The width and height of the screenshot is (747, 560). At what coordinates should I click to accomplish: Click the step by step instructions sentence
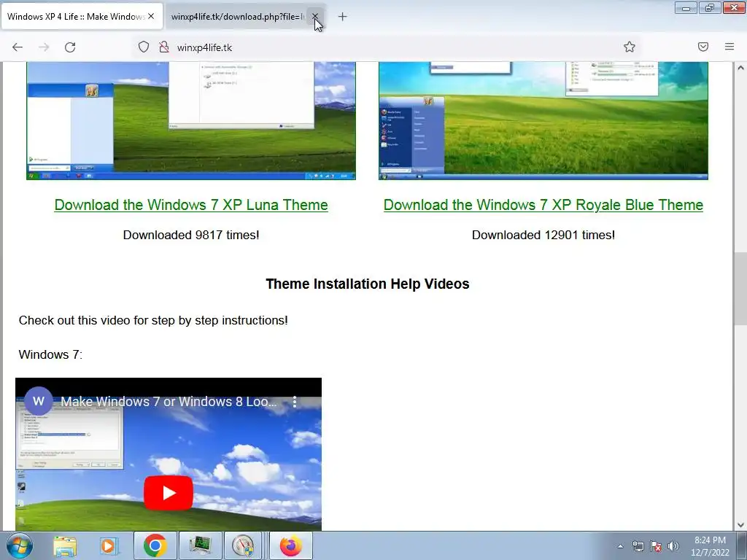pos(153,321)
